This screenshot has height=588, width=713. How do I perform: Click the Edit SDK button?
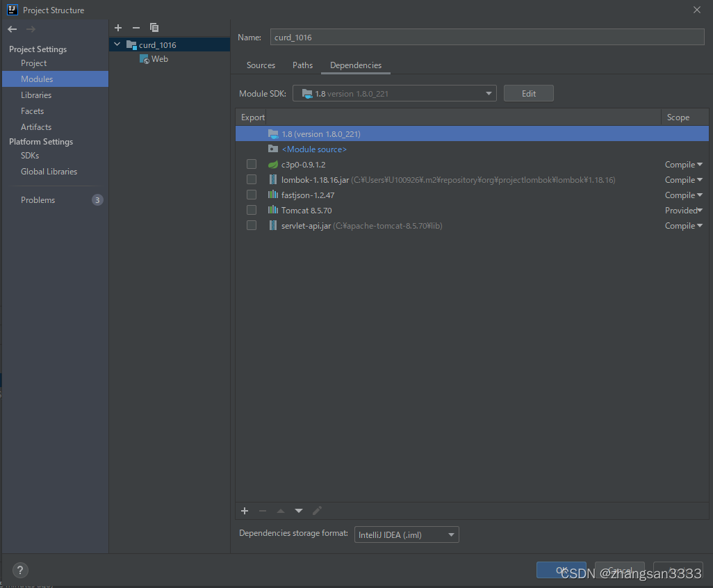click(528, 93)
